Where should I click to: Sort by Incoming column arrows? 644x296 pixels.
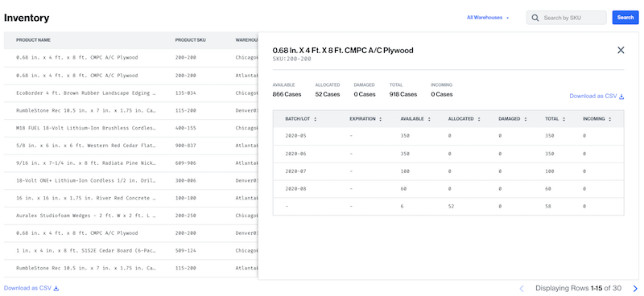pyautogui.click(x=609, y=119)
